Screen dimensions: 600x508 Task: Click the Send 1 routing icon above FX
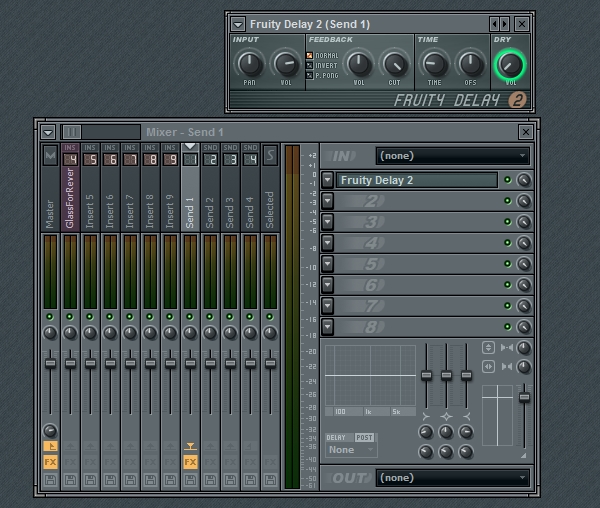tap(190, 446)
